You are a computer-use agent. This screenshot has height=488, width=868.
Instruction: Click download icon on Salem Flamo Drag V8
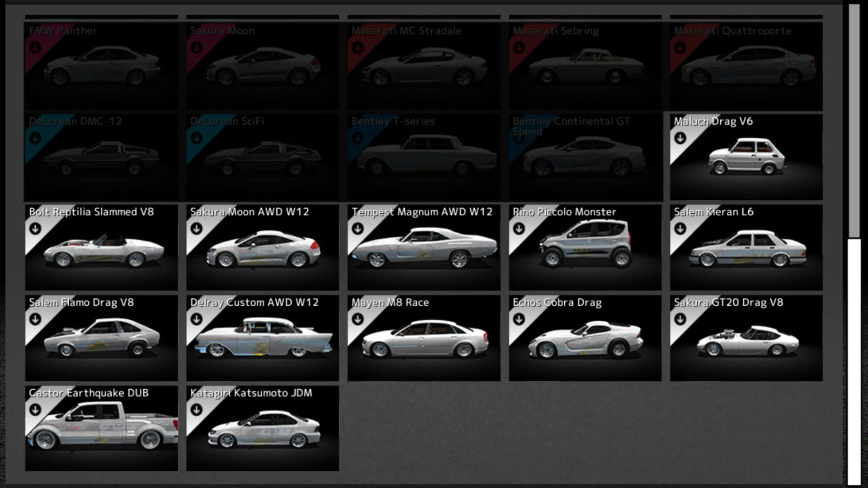[35, 319]
